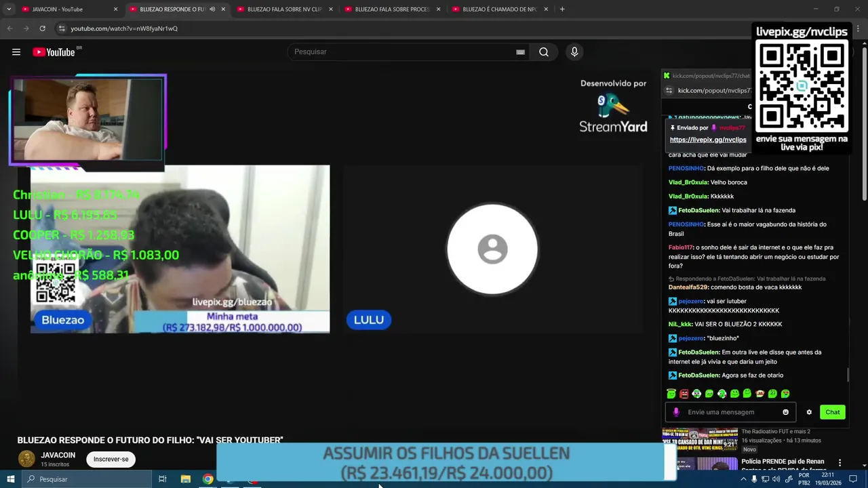
Task: Open the Windows notification center
Action: [853, 479]
